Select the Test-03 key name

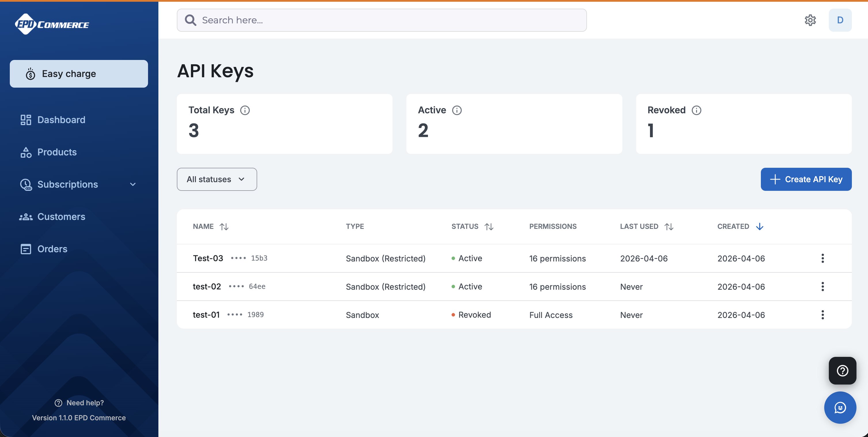pyautogui.click(x=208, y=258)
